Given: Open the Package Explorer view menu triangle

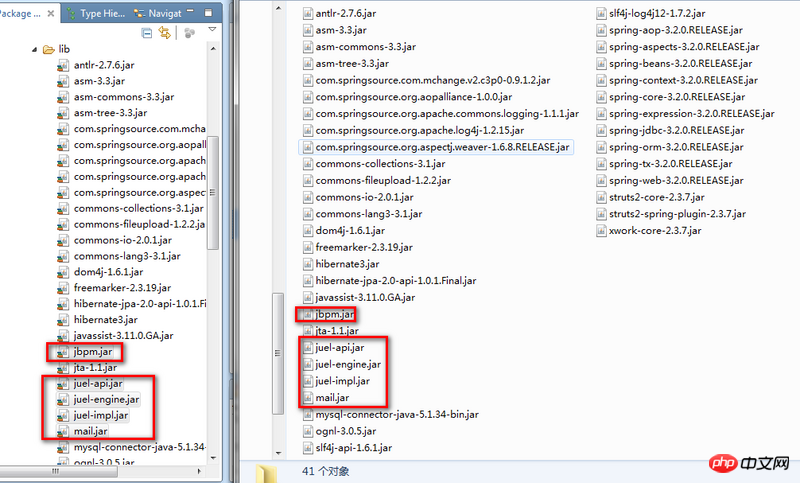Looking at the screenshot, I should pyautogui.click(x=212, y=30).
